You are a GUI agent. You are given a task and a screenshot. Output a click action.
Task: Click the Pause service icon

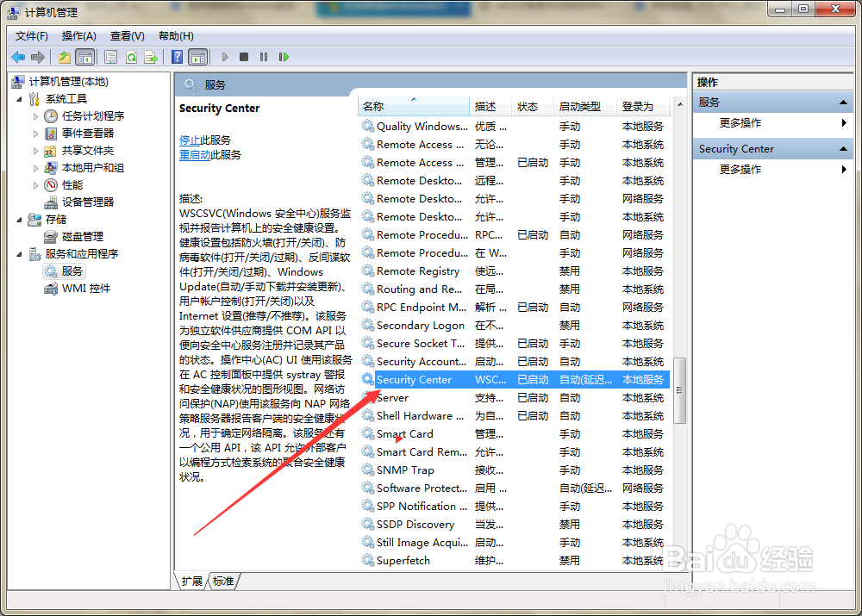[264, 57]
